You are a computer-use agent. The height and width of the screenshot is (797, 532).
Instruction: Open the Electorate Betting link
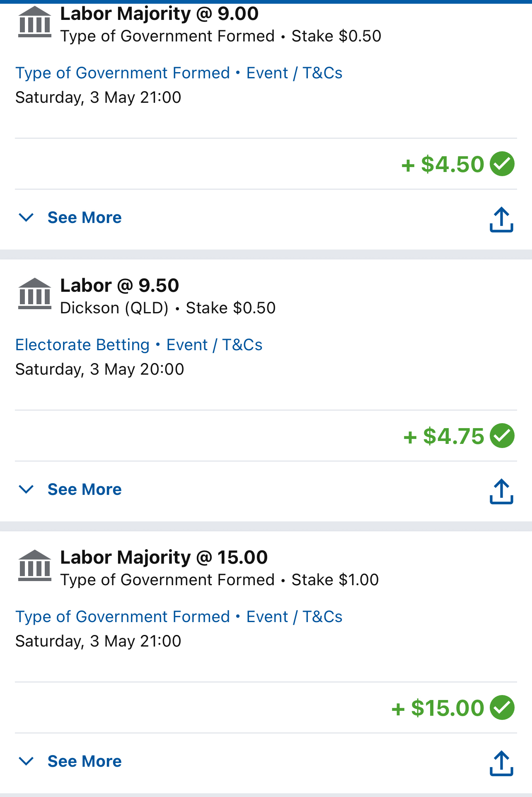[82, 345]
